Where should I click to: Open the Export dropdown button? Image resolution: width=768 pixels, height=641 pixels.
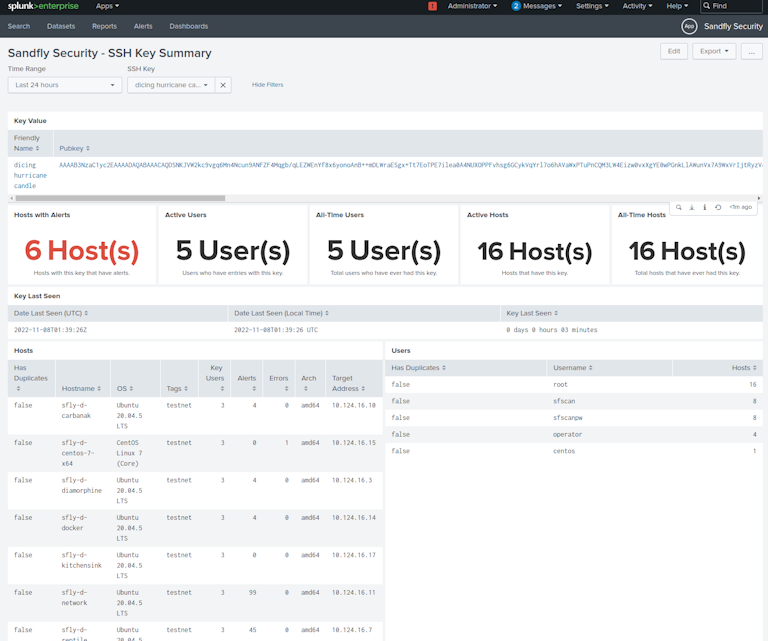pos(714,51)
